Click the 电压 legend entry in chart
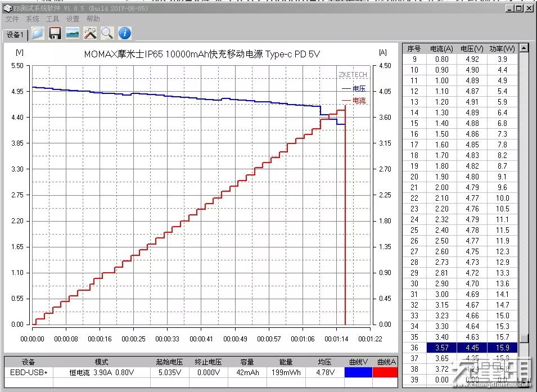Image resolution: width=537 pixels, height=392 pixels. [354, 89]
